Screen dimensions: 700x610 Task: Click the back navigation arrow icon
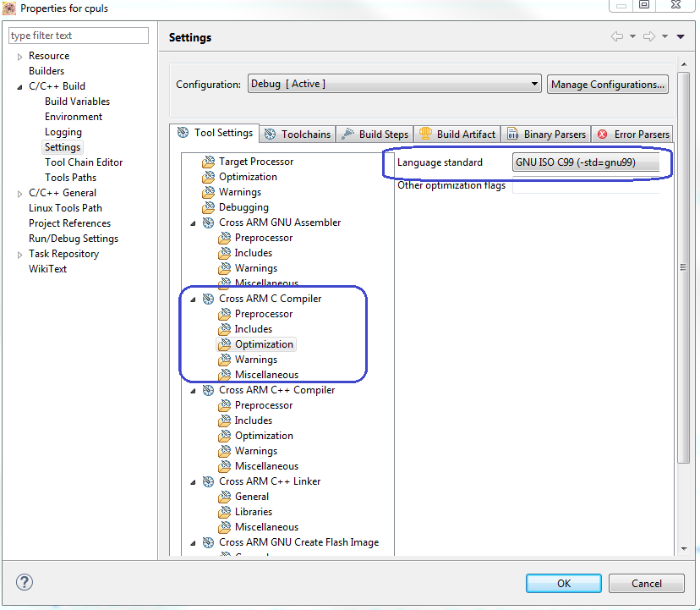click(617, 36)
